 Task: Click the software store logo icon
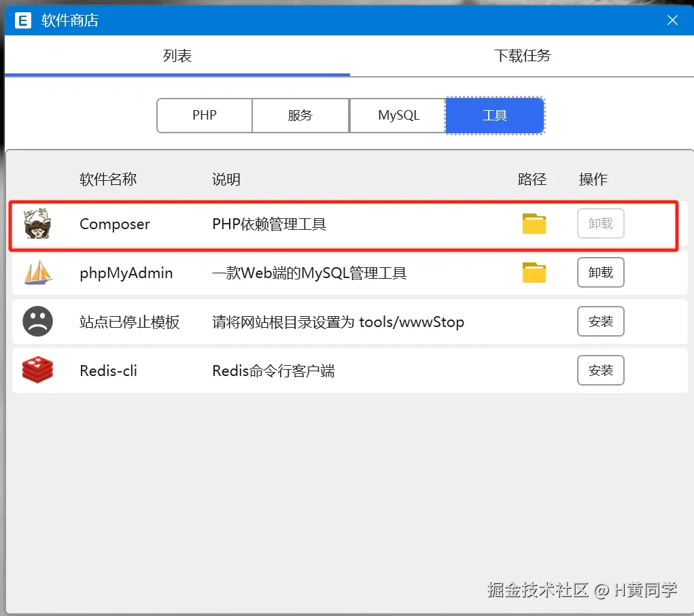pos(23,20)
